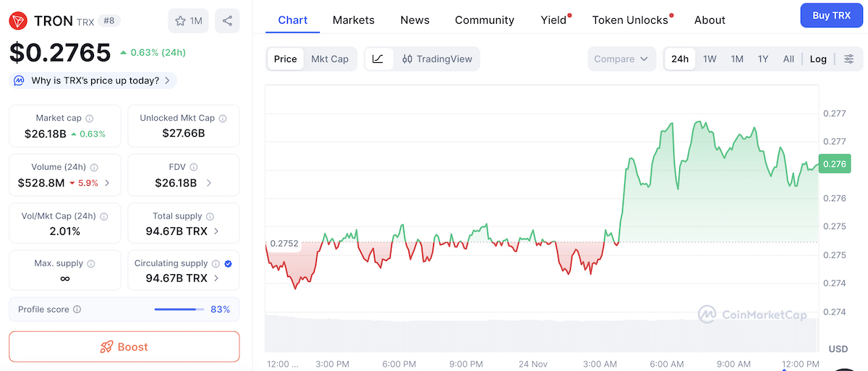Click the Total supply info icon
The image size is (868, 371).
coord(210,216)
